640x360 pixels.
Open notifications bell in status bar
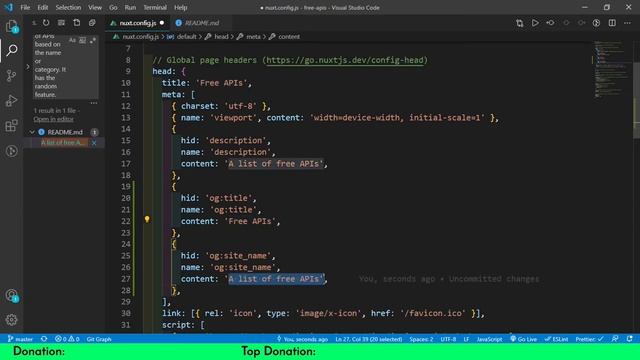click(x=630, y=339)
